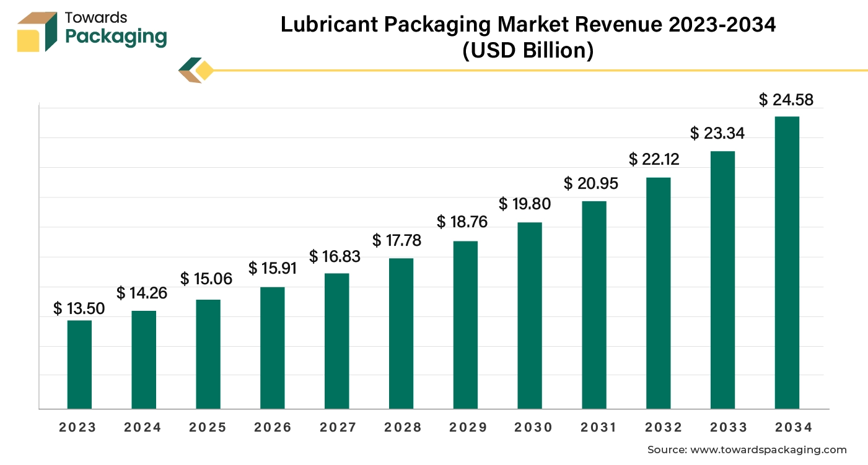Click the 2023 x-axis year label
The image size is (868, 465).
pos(78,427)
